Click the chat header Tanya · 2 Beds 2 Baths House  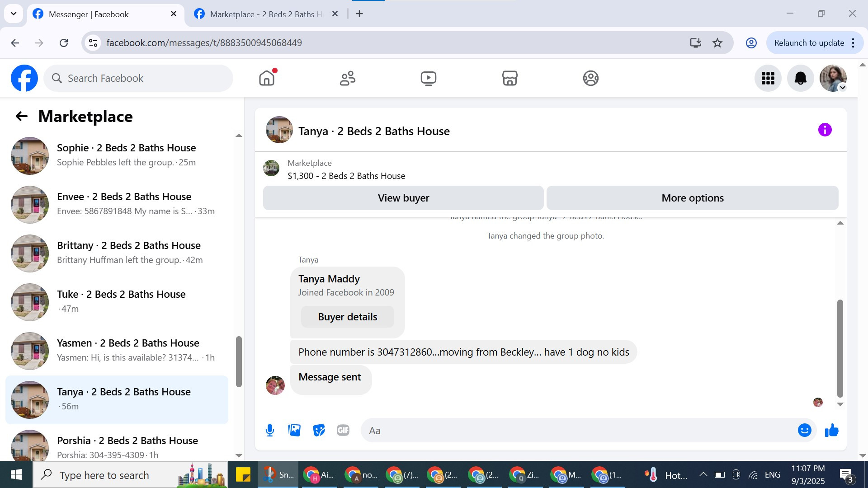tap(374, 131)
